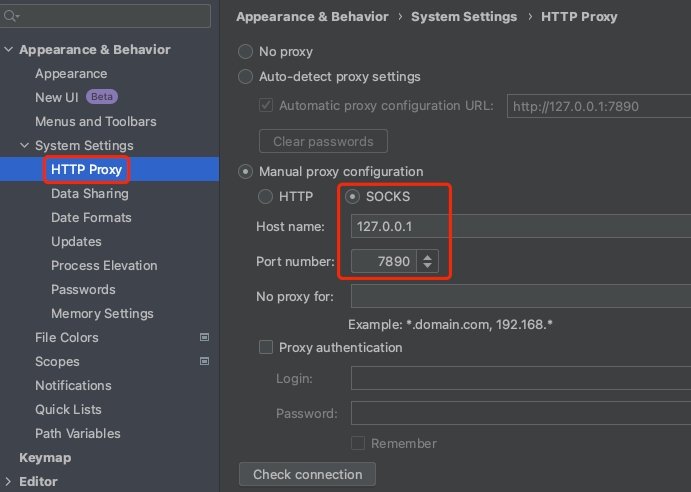Expand the Editor section chevron
The height and width of the screenshot is (492, 691).
click(x=8, y=481)
